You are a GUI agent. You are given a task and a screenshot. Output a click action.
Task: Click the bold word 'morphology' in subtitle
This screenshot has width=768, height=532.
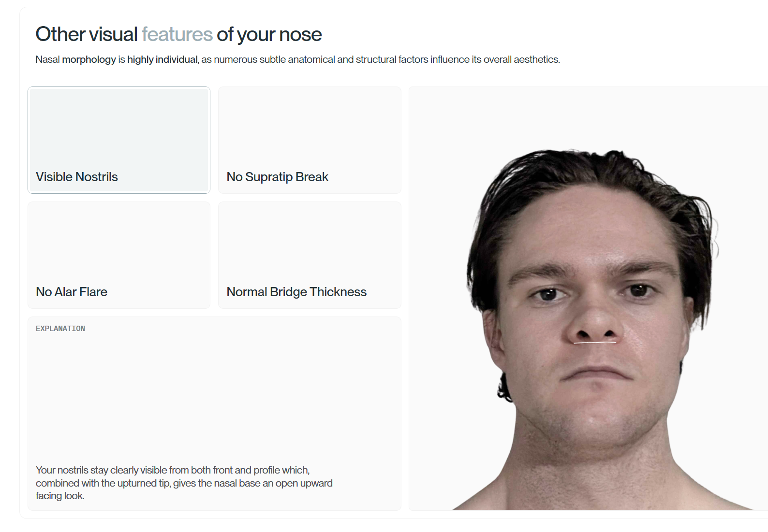[x=89, y=59]
